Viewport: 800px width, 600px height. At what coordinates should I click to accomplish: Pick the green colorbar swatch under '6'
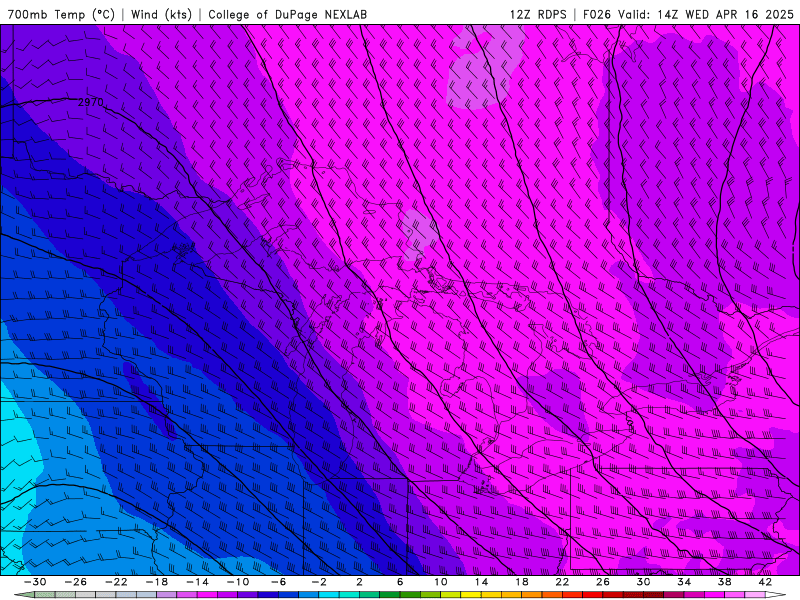(390, 595)
